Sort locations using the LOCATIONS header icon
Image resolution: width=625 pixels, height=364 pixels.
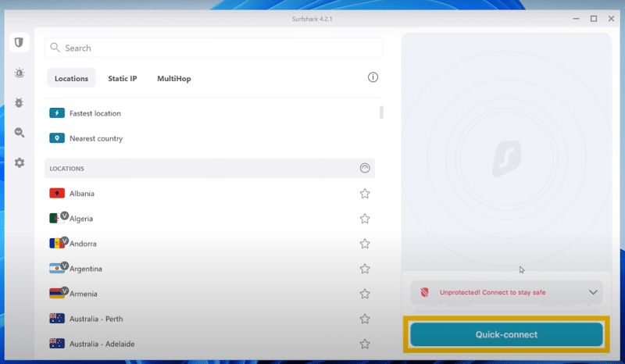point(365,168)
